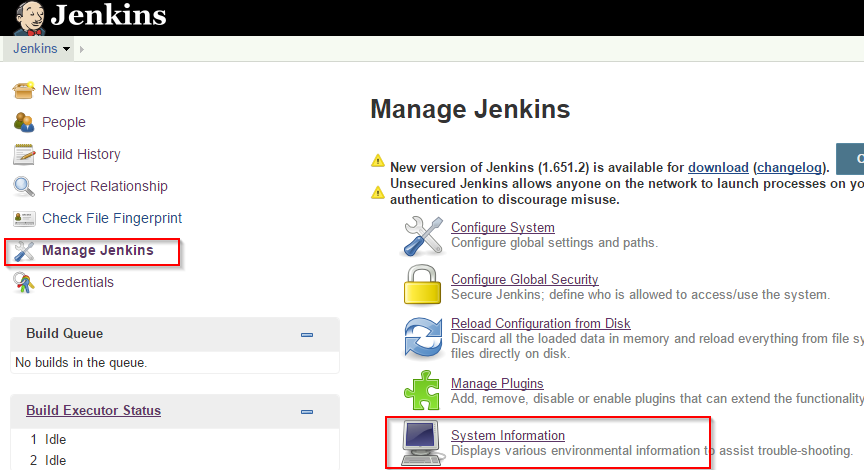Click 'Configure global settings and paths.' description
The image size is (864, 470).
554,242
